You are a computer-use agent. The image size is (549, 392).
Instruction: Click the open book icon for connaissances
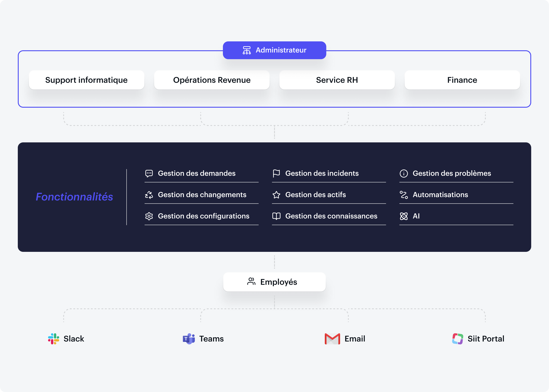(276, 216)
